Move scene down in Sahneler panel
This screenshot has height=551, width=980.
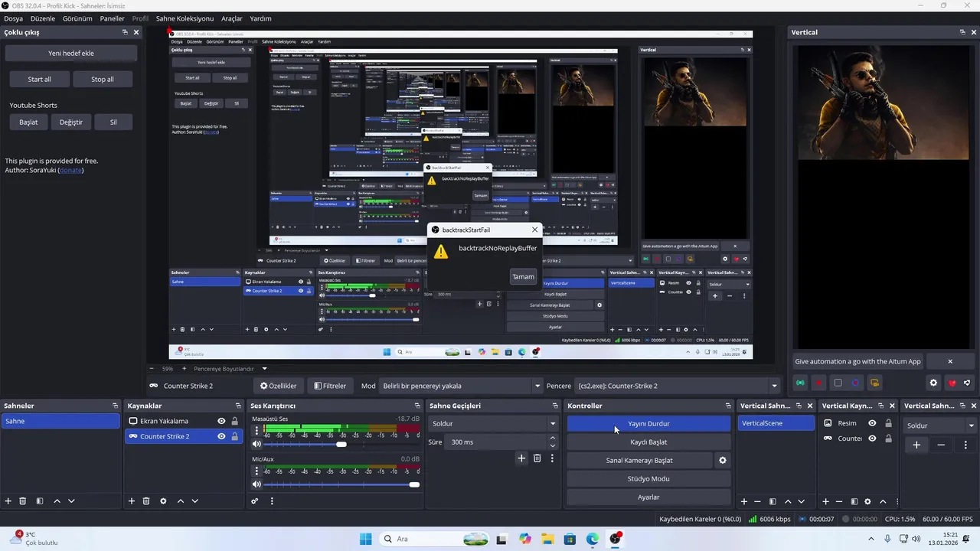pyautogui.click(x=71, y=501)
